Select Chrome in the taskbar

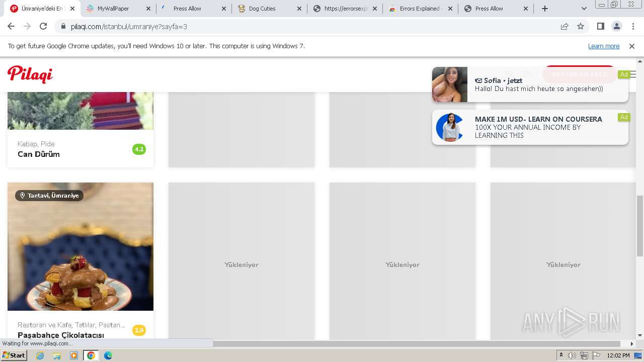point(91,355)
